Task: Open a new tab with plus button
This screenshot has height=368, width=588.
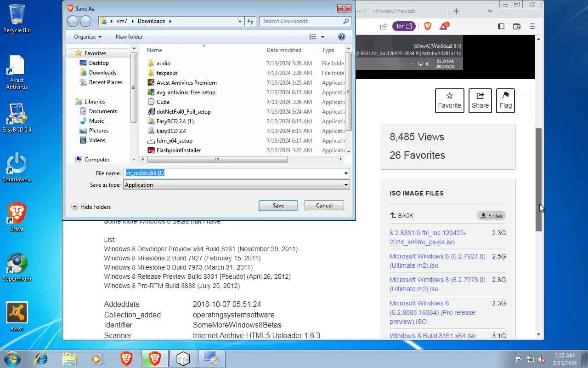Action: [x=456, y=11]
